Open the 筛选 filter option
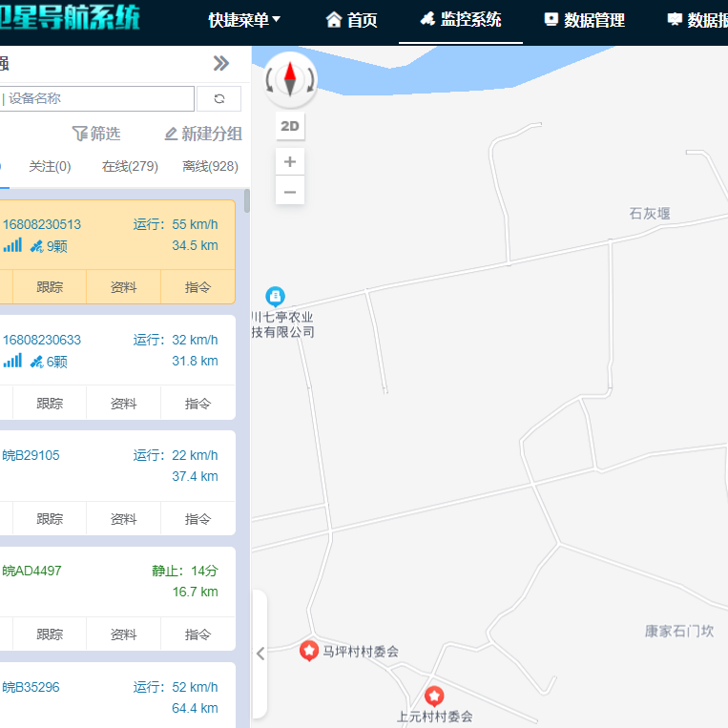728x728 pixels. 96,134
